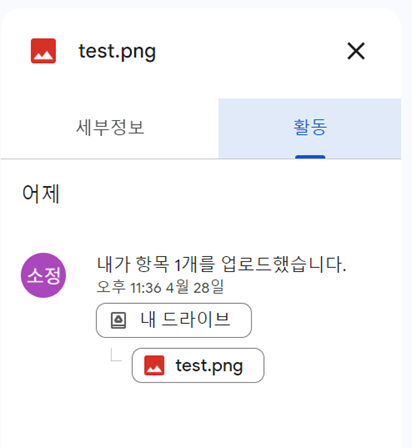Click the purple 소정 user avatar
Screen dimensions: 412x448
click(x=43, y=275)
